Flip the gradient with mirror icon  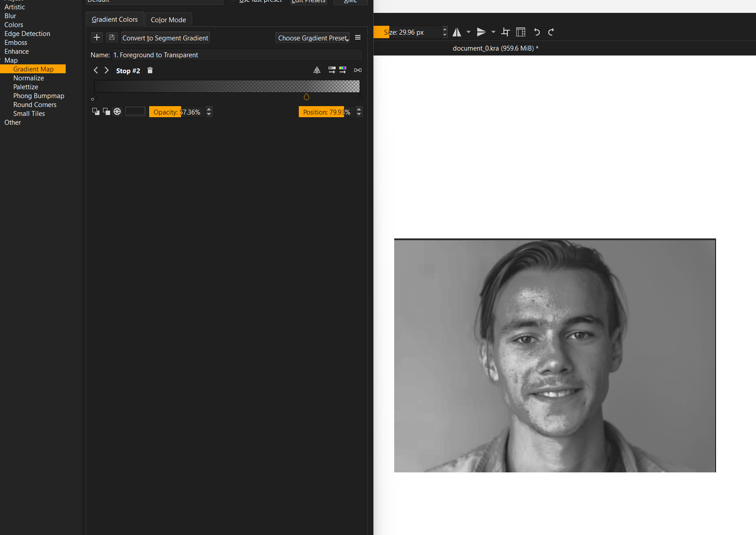pos(317,70)
